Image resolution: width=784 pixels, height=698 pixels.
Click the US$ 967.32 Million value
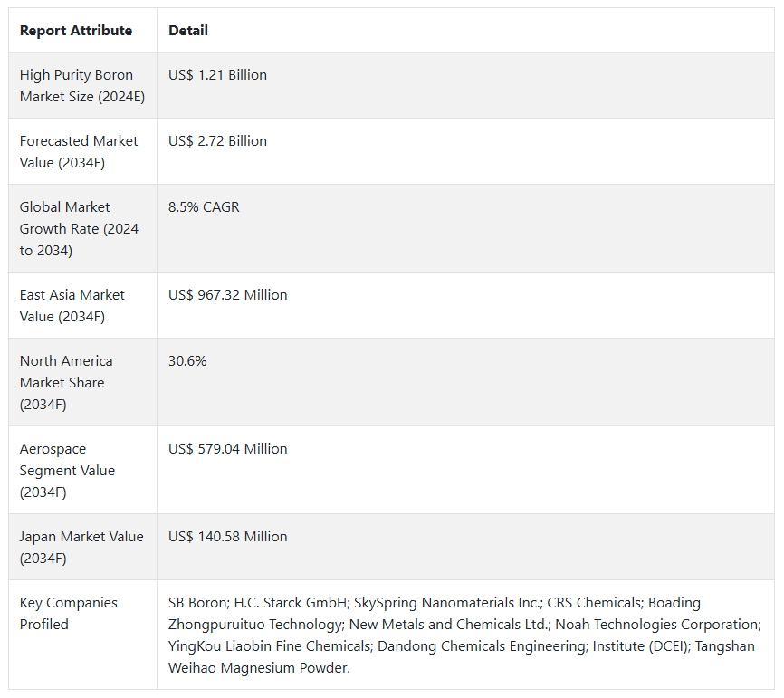point(227,295)
